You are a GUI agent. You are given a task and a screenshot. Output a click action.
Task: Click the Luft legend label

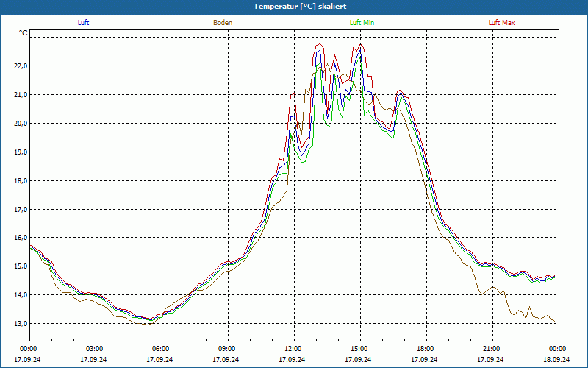click(x=83, y=23)
